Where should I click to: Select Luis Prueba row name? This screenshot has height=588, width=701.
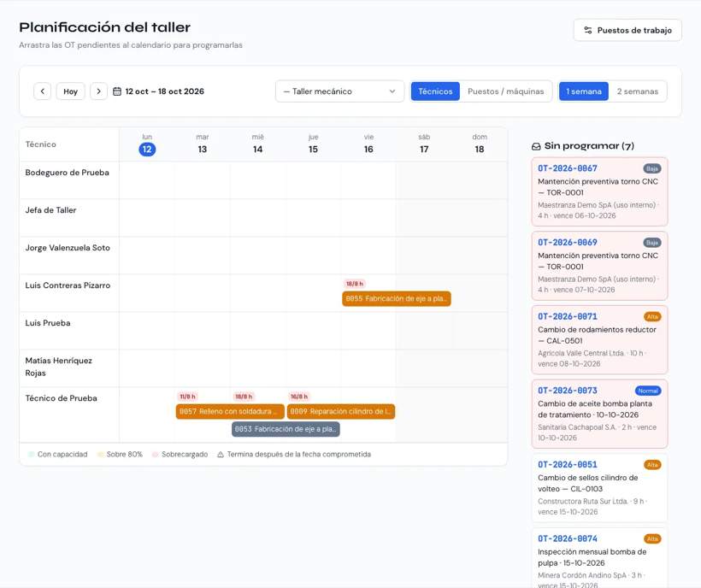pos(48,322)
